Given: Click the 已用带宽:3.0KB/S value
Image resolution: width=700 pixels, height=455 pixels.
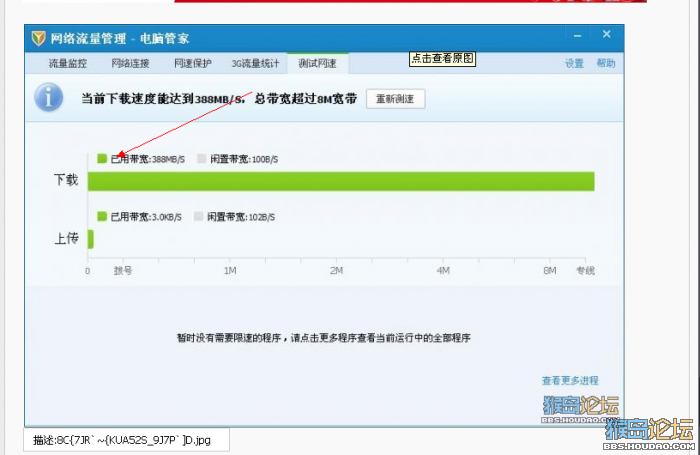Looking at the screenshot, I should 146,217.
